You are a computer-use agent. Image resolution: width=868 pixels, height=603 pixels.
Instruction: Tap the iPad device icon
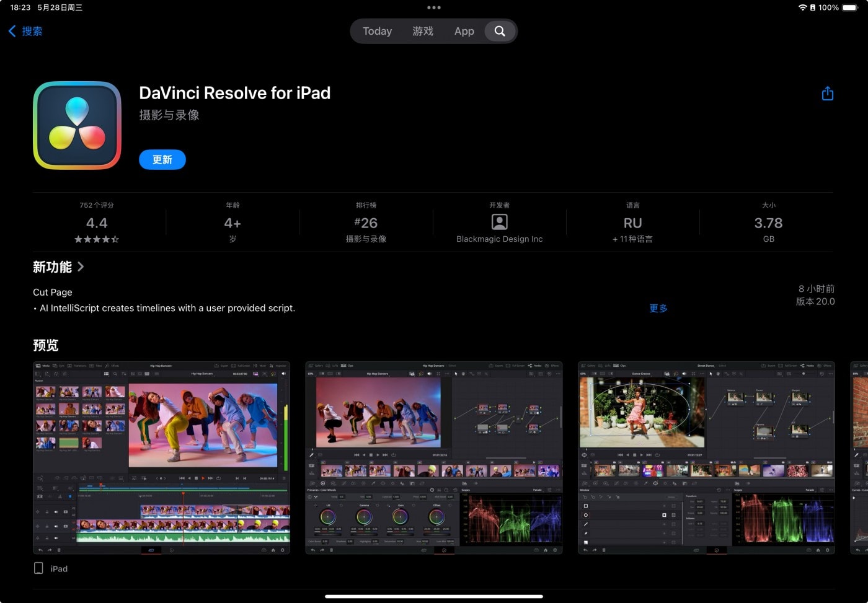[38, 568]
